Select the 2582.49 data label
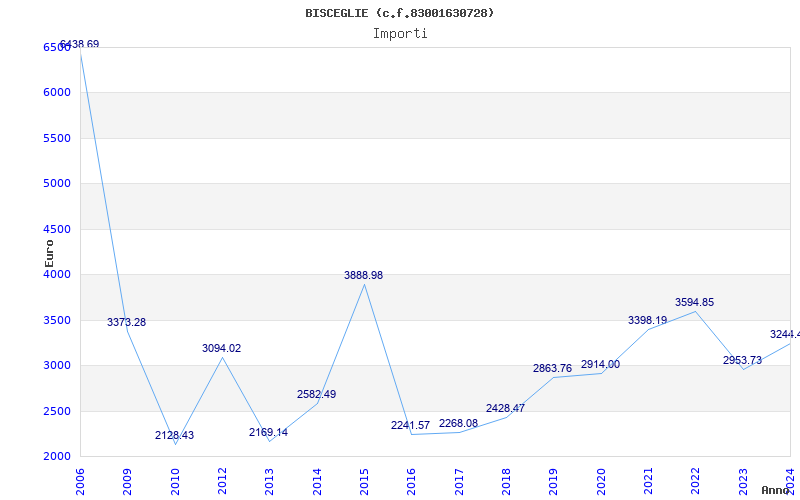 pos(316,394)
